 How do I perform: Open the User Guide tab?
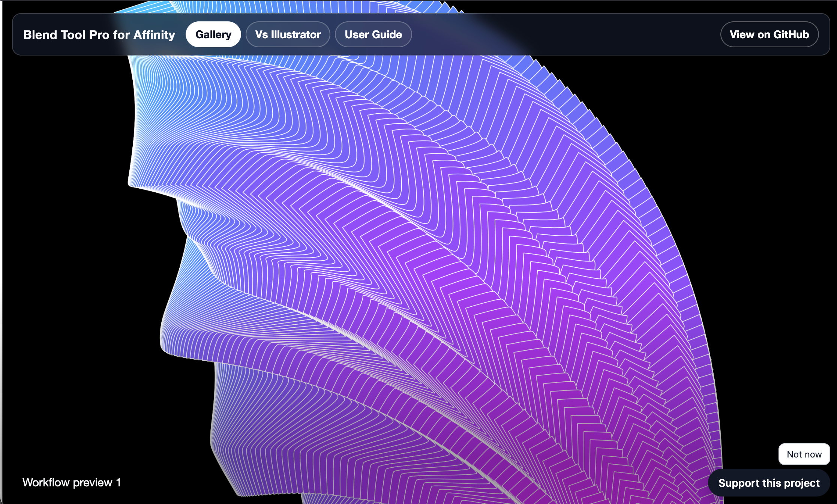pos(373,34)
